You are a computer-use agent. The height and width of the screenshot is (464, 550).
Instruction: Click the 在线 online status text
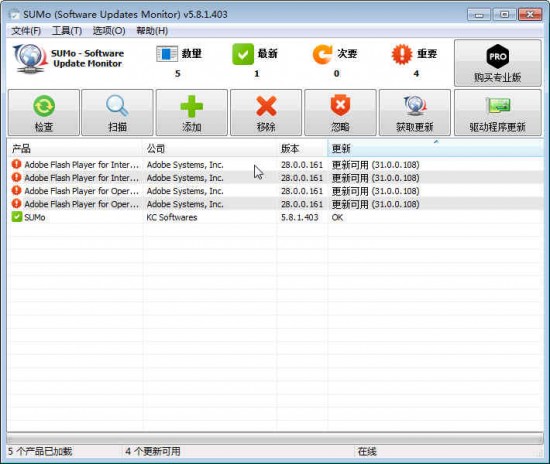point(367,451)
